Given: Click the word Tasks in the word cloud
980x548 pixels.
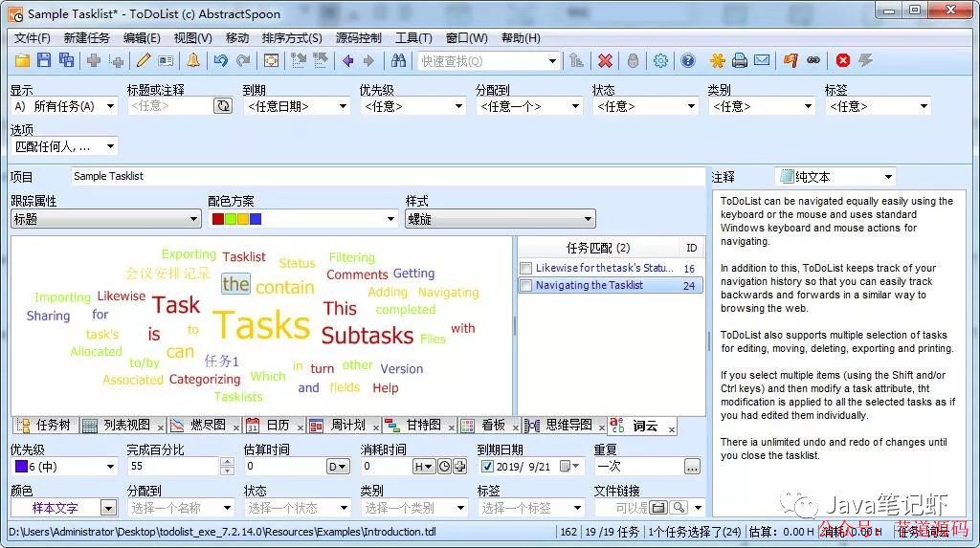Looking at the screenshot, I should [262, 325].
